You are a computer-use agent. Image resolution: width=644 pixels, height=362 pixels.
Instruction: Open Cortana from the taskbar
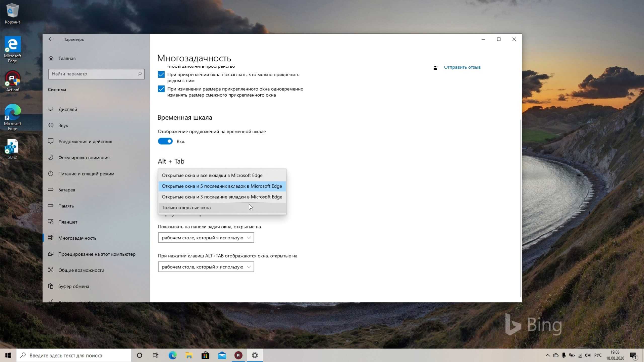139,355
